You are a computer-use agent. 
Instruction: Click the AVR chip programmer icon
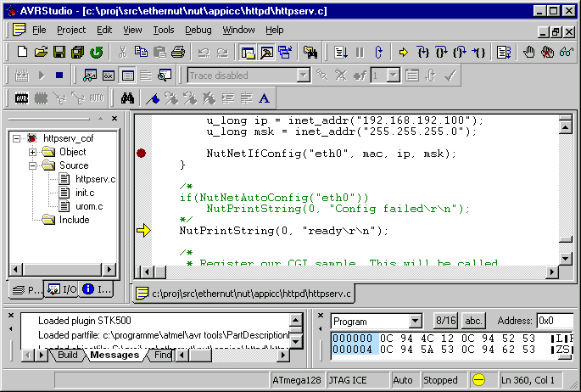pyautogui.click(x=21, y=98)
